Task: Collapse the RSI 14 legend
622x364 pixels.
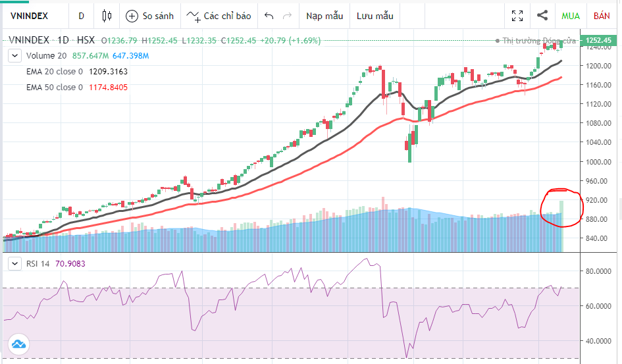Action: pyautogui.click(x=14, y=264)
